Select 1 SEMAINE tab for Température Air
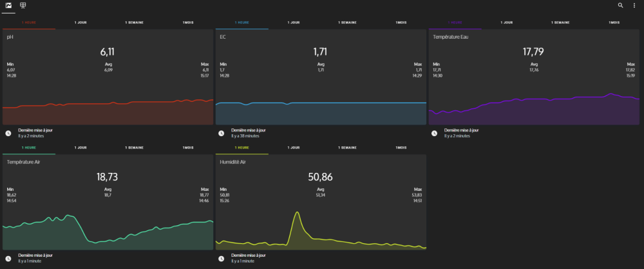The width and height of the screenshot is (644, 269). pos(135,148)
